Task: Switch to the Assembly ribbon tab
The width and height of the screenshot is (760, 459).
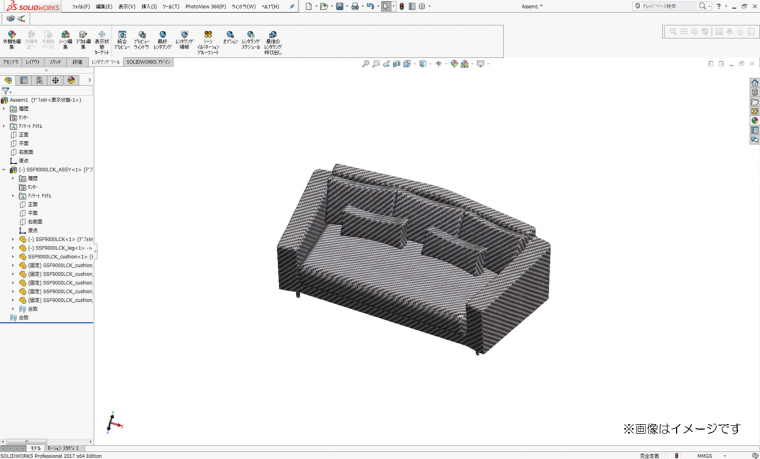Action: pyautogui.click(x=10, y=62)
